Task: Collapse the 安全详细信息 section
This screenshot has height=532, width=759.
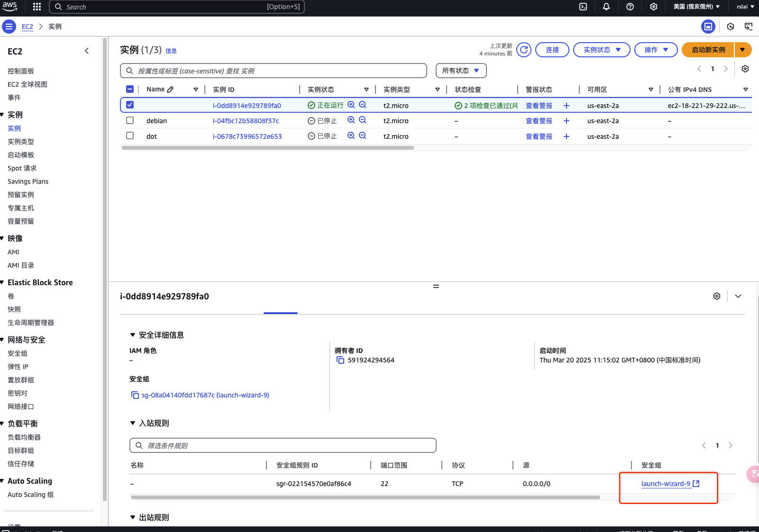Action: click(133, 335)
